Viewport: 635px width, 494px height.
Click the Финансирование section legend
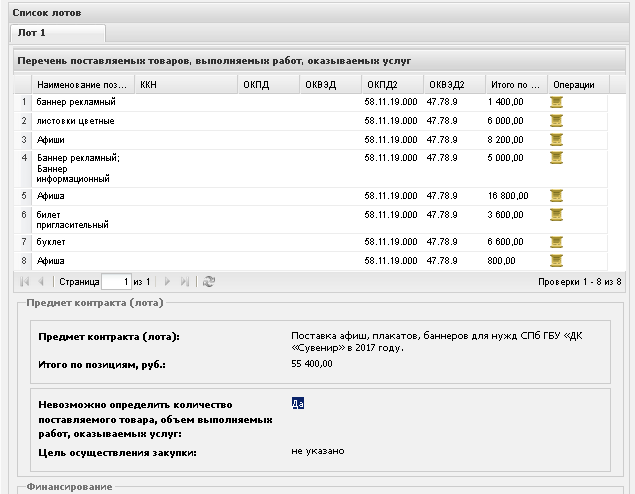[69, 487]
